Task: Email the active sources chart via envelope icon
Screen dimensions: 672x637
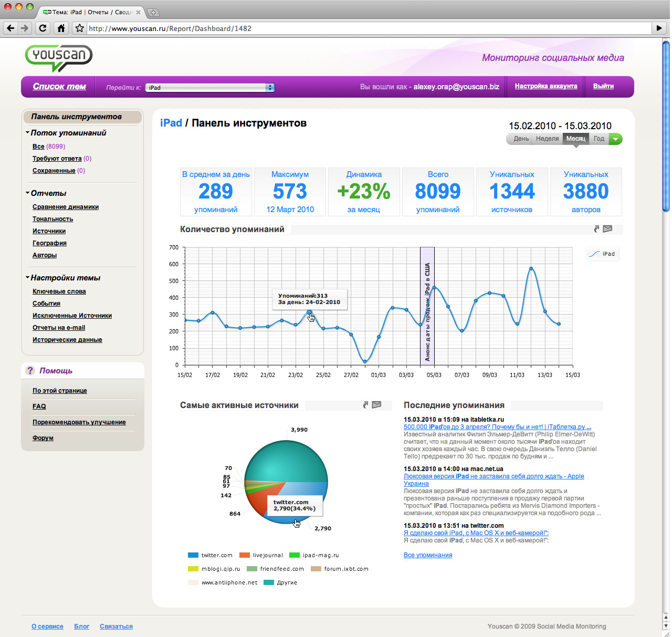Action: tap(376, 405)
